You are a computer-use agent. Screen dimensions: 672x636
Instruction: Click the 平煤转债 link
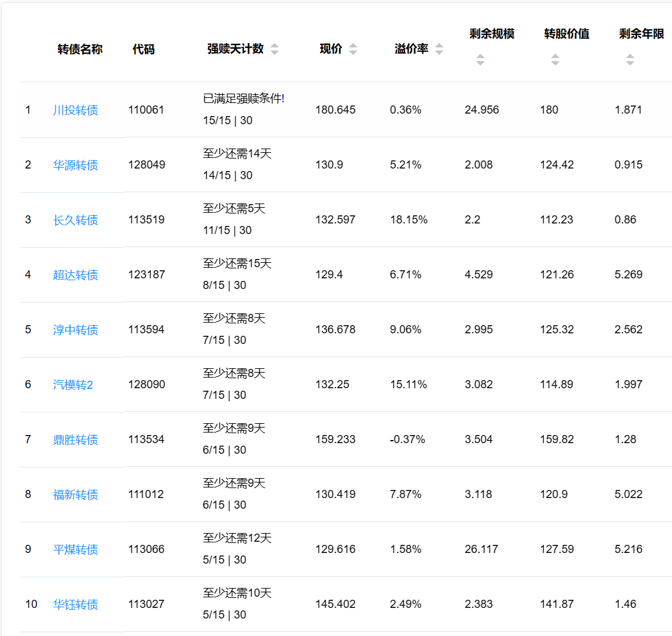pyautogui.click(x=75, y=550)
